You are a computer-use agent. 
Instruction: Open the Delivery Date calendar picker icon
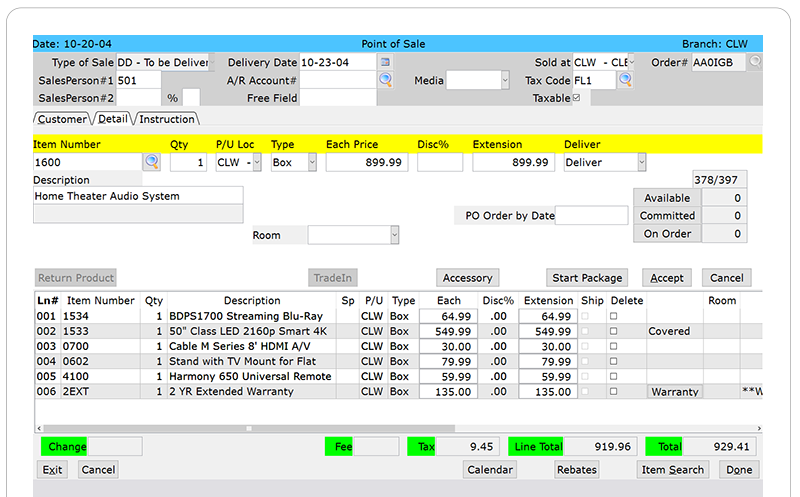pyautogui.click(x=385, y=62)
